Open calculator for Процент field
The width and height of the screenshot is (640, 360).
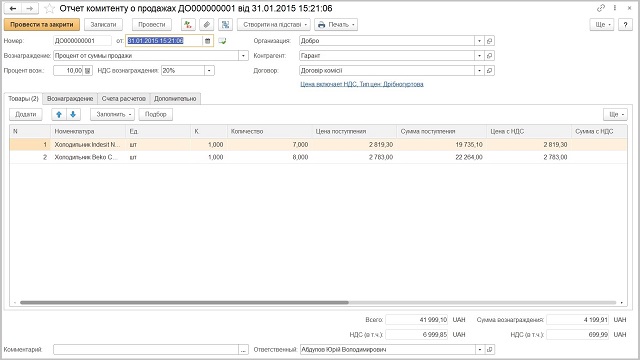click(x=87, y=71)
